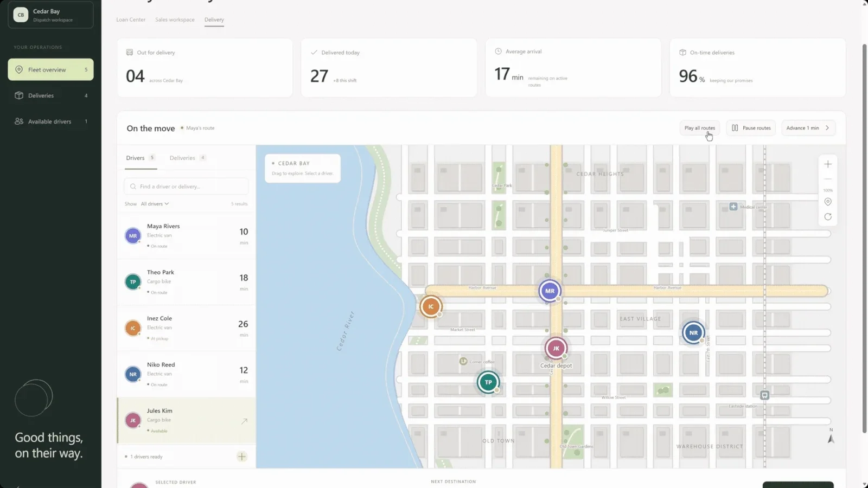
Task: Open Deliveries in the sidebar
Action: (x=50, y=95)
